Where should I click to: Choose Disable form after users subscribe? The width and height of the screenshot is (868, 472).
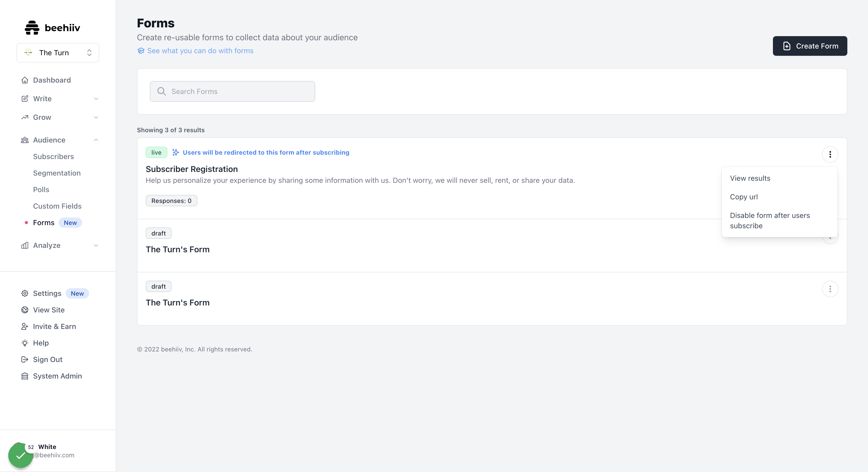tap(779, 221)
